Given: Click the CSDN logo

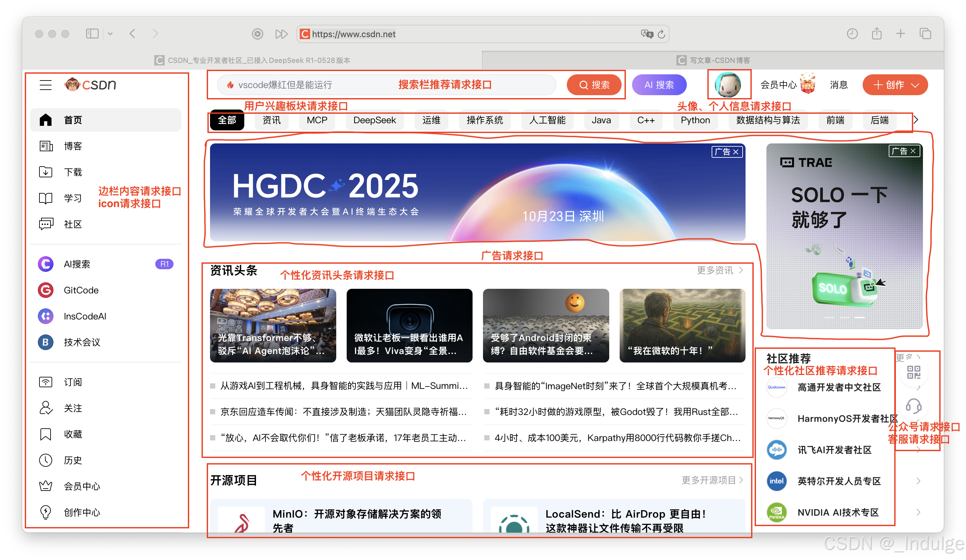Looking at the screenshot, I should tap(89, 85).
